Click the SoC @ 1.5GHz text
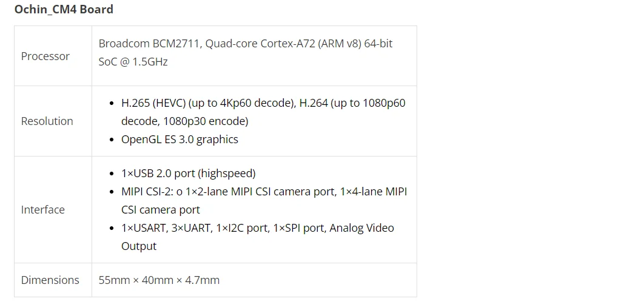644x307 pixels. (133, 62)
